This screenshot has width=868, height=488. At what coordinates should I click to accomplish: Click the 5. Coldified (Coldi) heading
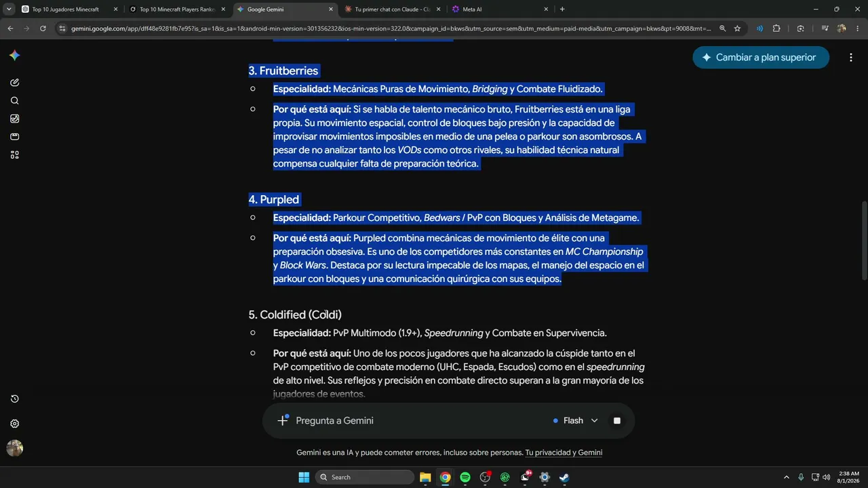point(295,314)
